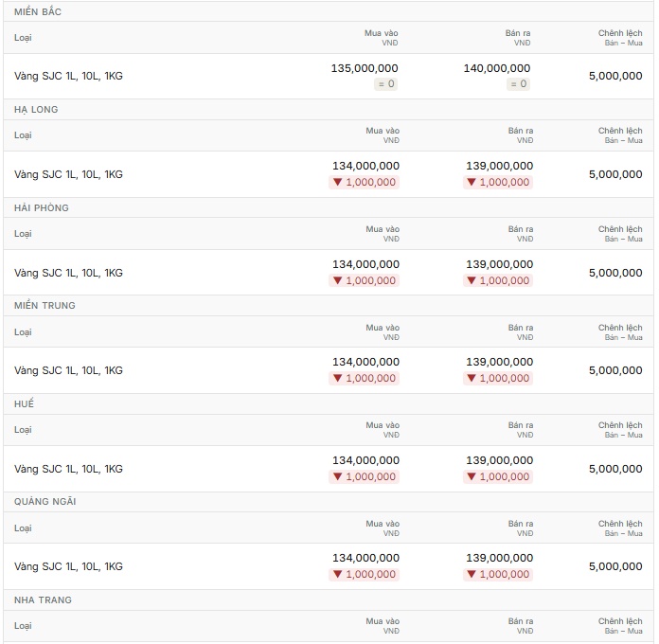
Task: Click Mua vào column header in Miền Bắc
Action: pyautogui.click(x=382, y=38)
